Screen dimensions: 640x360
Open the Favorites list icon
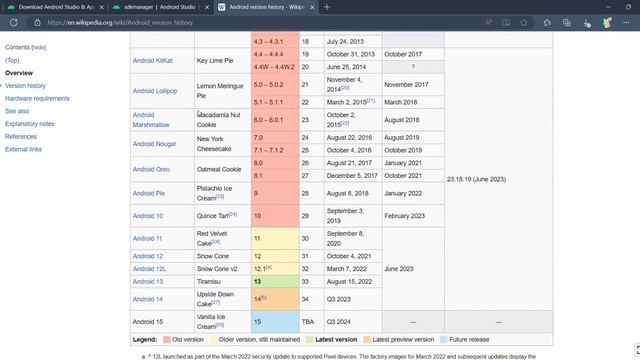[x=547, y=23]
